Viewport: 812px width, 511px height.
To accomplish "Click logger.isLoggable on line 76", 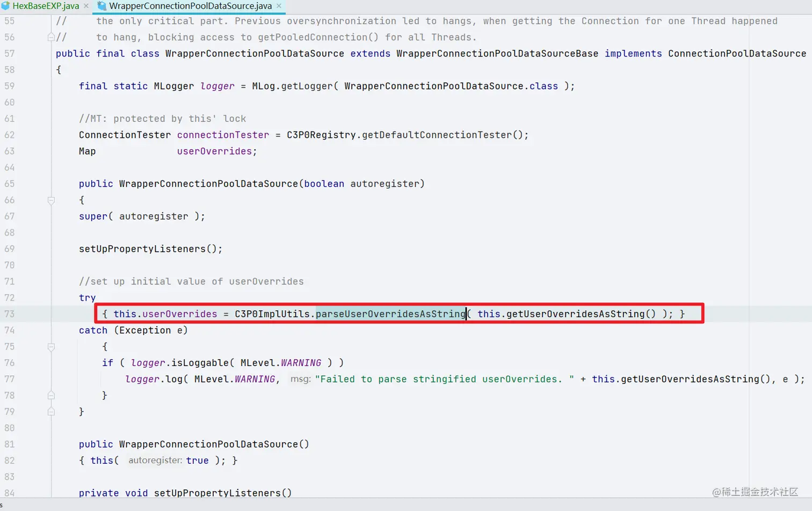I will click(x=179, y=363).
